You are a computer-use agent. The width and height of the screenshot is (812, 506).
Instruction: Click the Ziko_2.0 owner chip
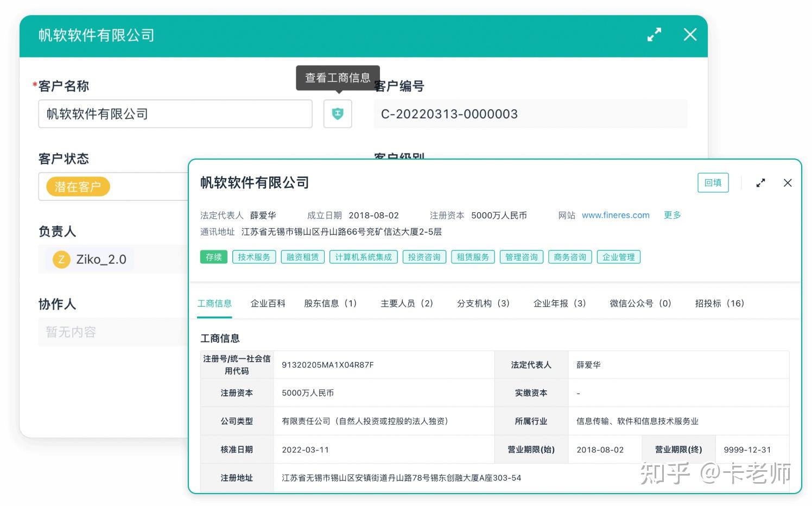click(x=90, y=260)
